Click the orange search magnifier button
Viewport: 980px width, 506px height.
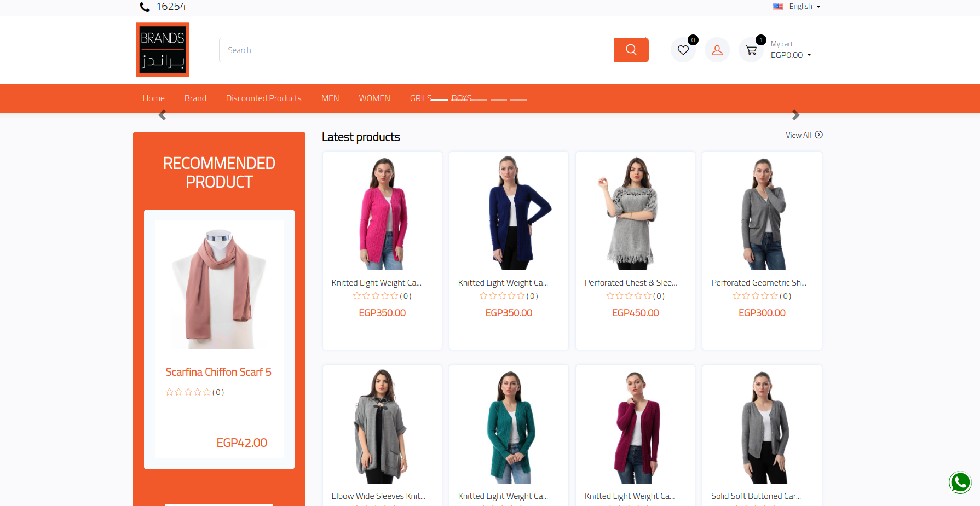[631, 50]
